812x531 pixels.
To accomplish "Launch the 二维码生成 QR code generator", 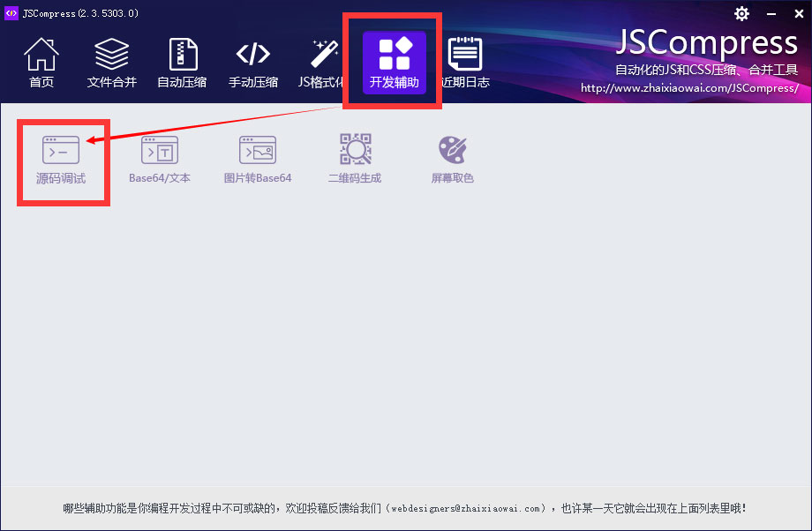I will click(x=355, y=160).
